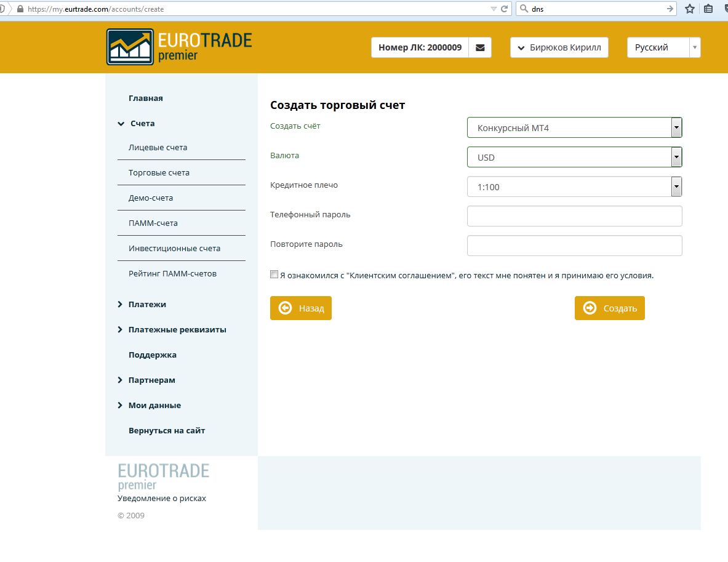Image resolution: width=728 pixels, height=562 pixels.
Task: Open the bookmarks list icon
Action: pyautogui.click(x=708, y=9)
